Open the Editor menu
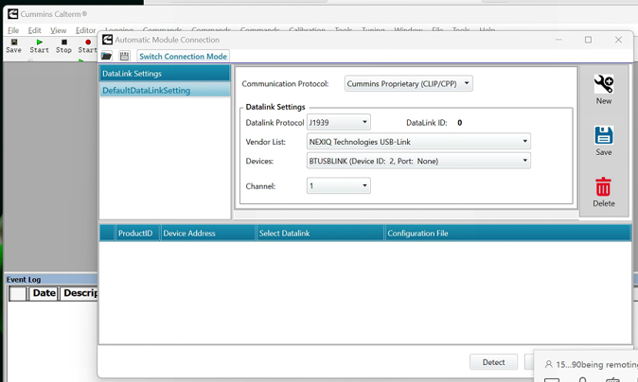The width and height of the screenshot is (638, 382). tap(85, 31)
